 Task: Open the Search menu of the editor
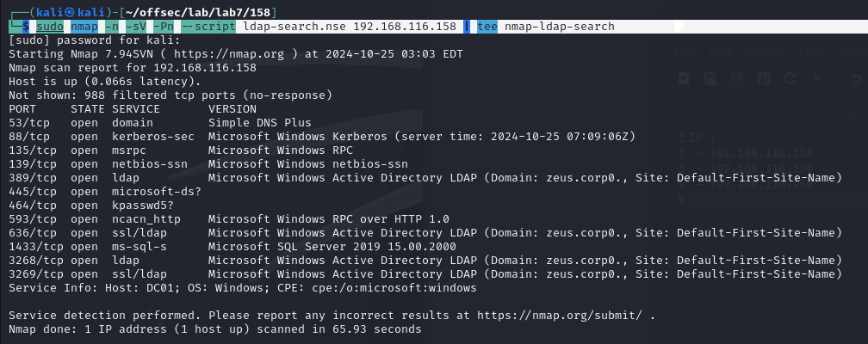pos(764,51)
